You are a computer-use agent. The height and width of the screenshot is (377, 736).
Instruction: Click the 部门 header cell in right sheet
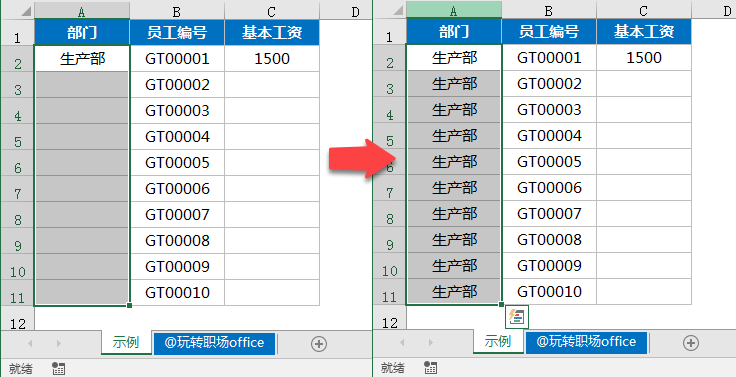tap(454, 31)
